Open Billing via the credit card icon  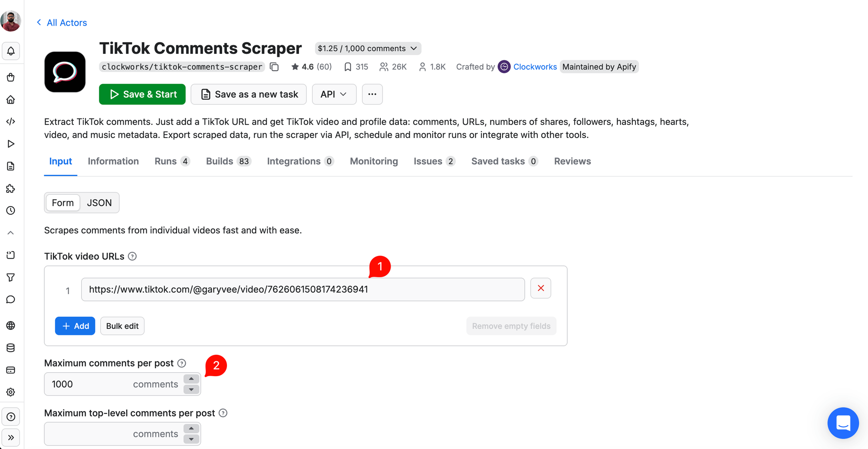(x=11, y=370)
